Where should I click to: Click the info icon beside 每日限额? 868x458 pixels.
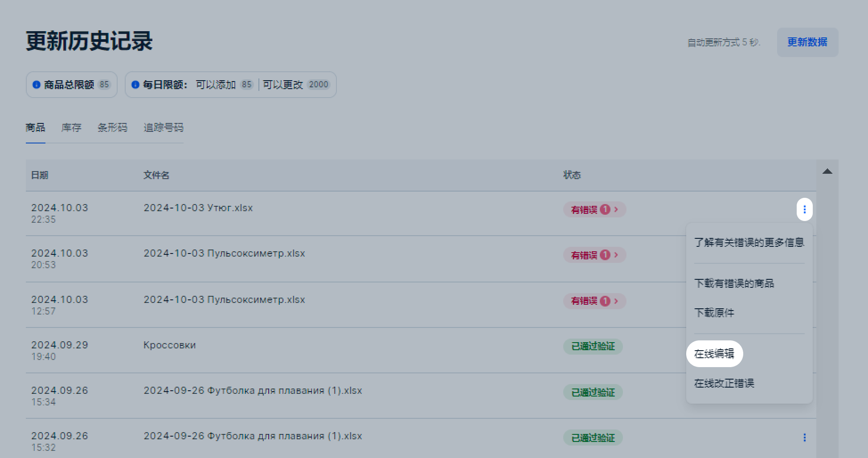pyautogui.click(x=135, y=85)
